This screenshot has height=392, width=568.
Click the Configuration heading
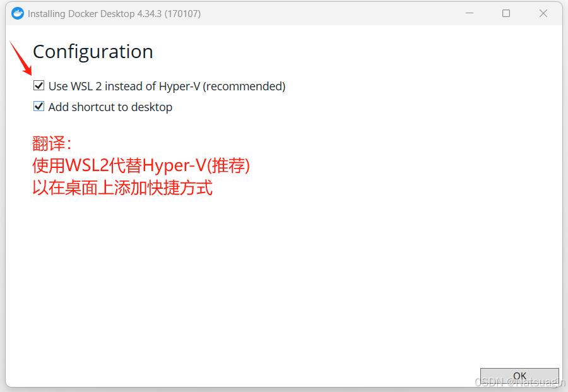click(x=93, y=52)
